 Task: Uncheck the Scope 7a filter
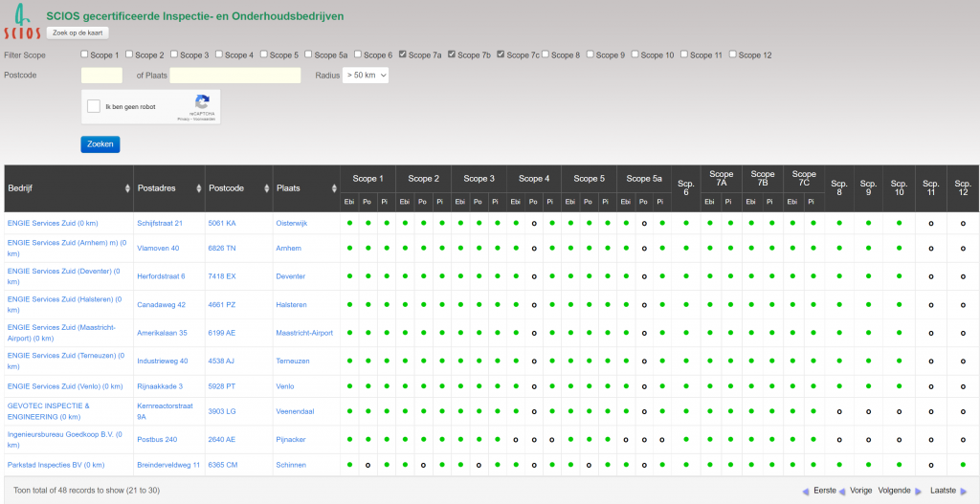[x=403, y=55]
